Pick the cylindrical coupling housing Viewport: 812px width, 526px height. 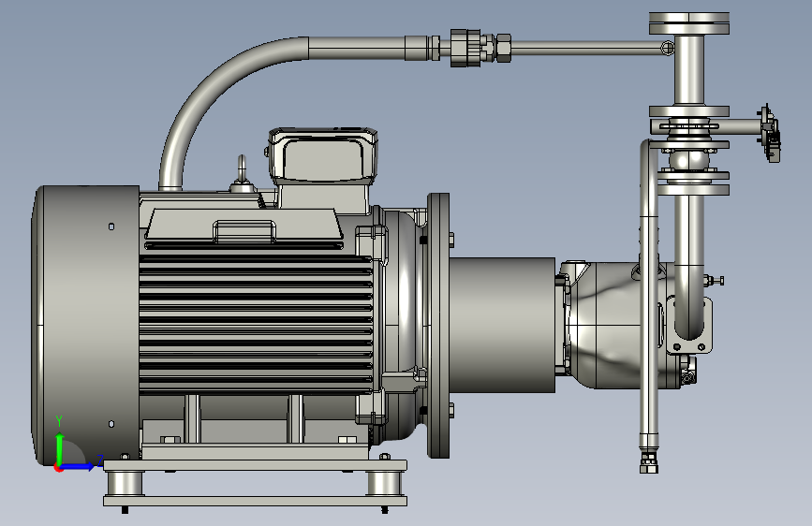pyautogui.click(x=502, y=325)
